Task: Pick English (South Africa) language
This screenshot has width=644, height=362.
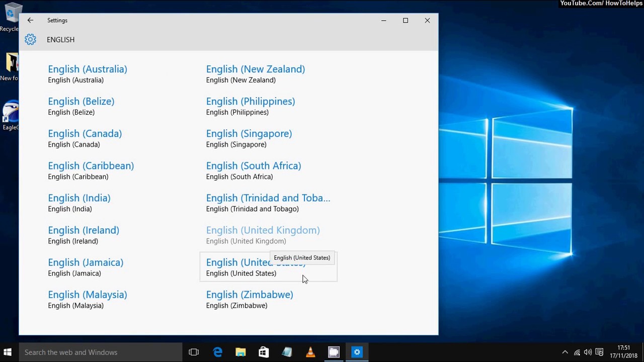Action: 254,170
